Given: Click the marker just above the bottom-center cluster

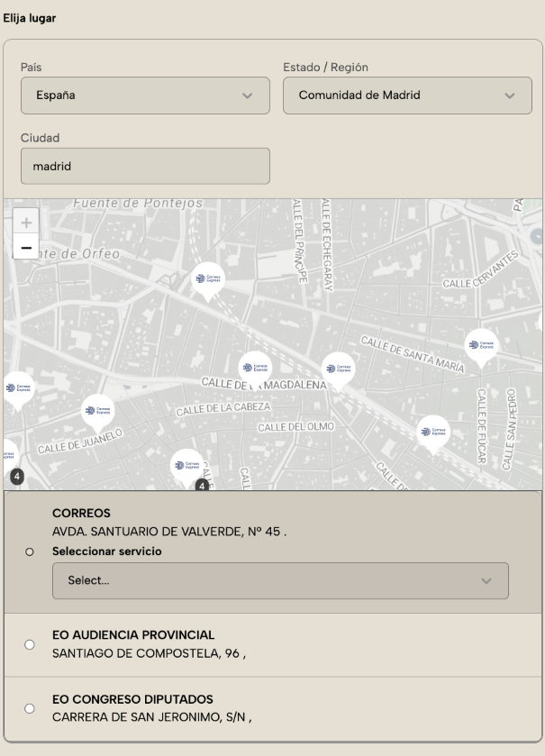Looking at the screenshot, I should pos(186,464).
